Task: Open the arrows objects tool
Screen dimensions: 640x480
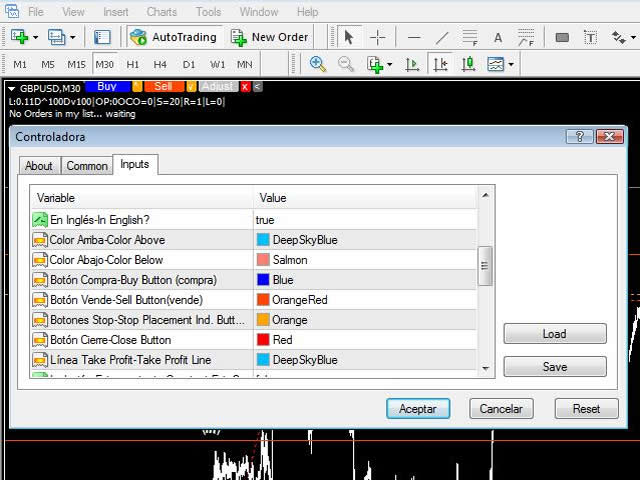Action: tap(618, 38)
